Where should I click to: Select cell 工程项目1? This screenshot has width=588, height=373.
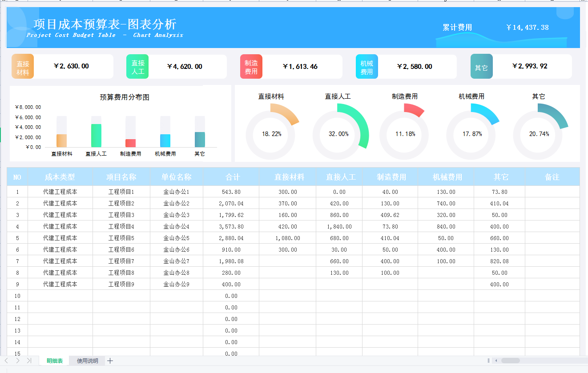[121, 192]
